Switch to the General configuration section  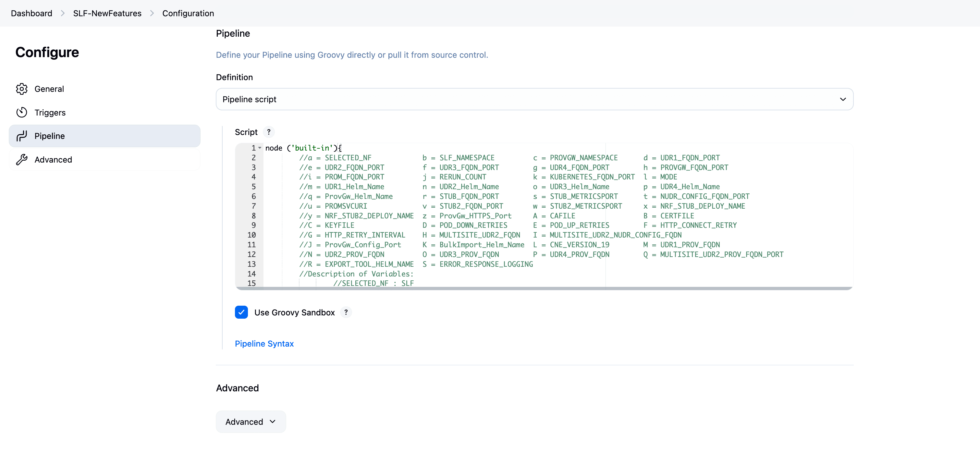tap(49, 89)
